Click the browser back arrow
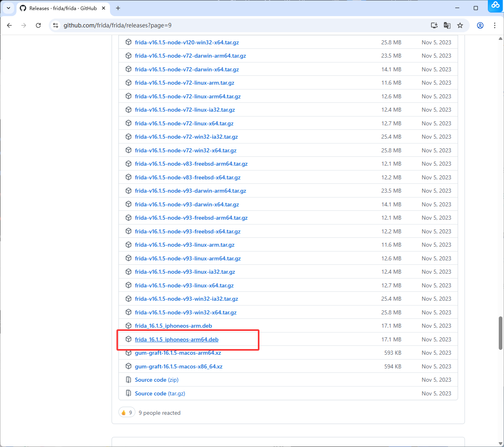 pyautogui.click(x=10, y=25)
